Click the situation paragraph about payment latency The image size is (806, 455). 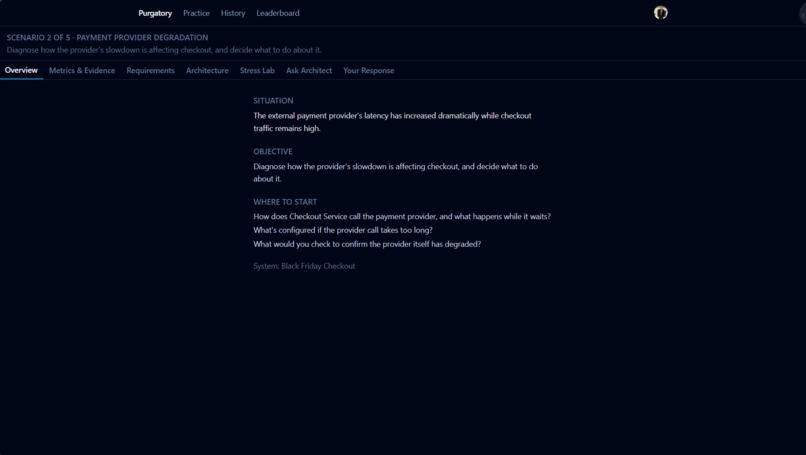(x=392, y=122)
